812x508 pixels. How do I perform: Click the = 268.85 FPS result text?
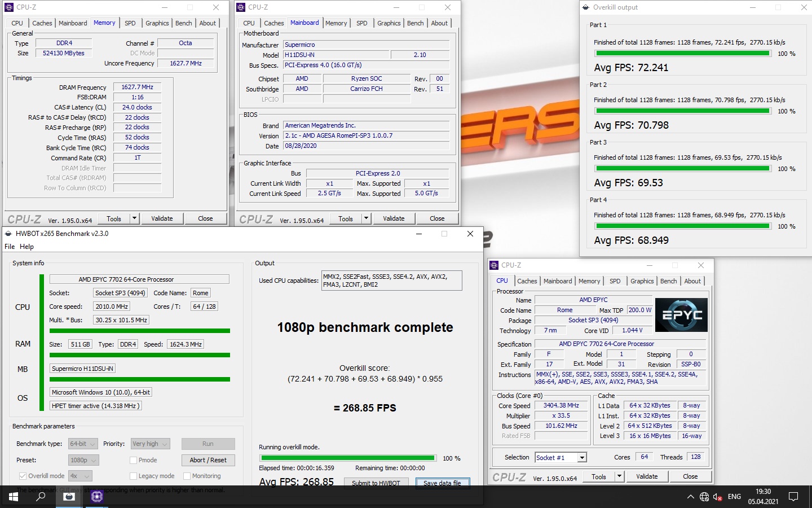365,408
